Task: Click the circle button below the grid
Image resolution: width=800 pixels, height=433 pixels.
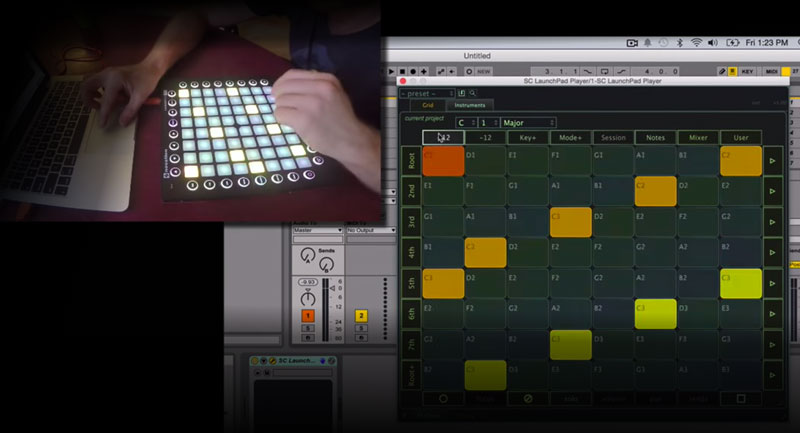Action: 441,398
